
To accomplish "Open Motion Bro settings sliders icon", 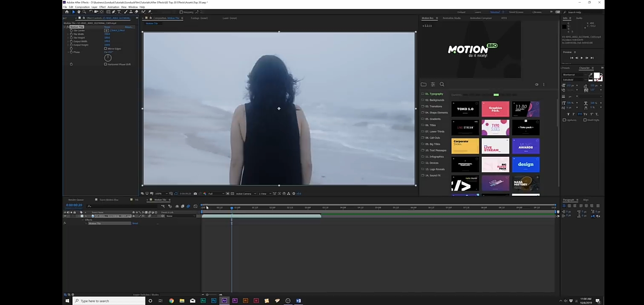I will [433, 84].
